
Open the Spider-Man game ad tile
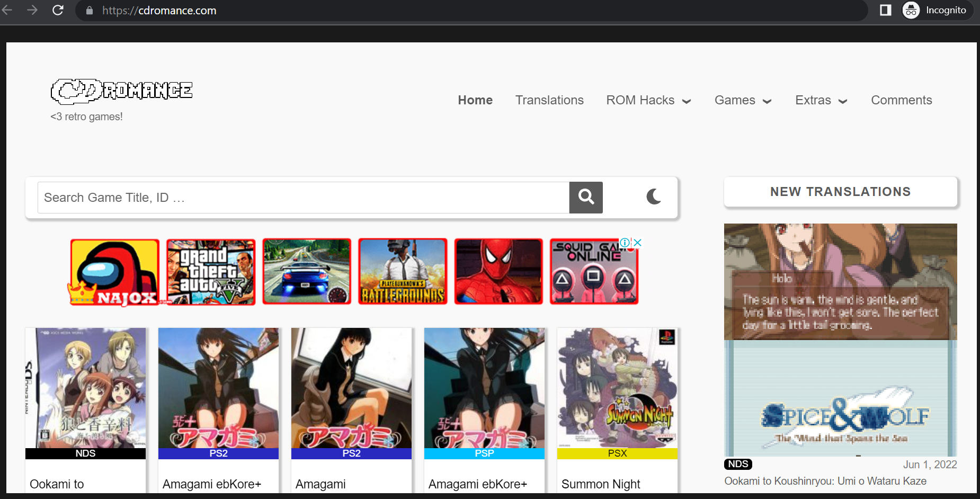[498, 272]
